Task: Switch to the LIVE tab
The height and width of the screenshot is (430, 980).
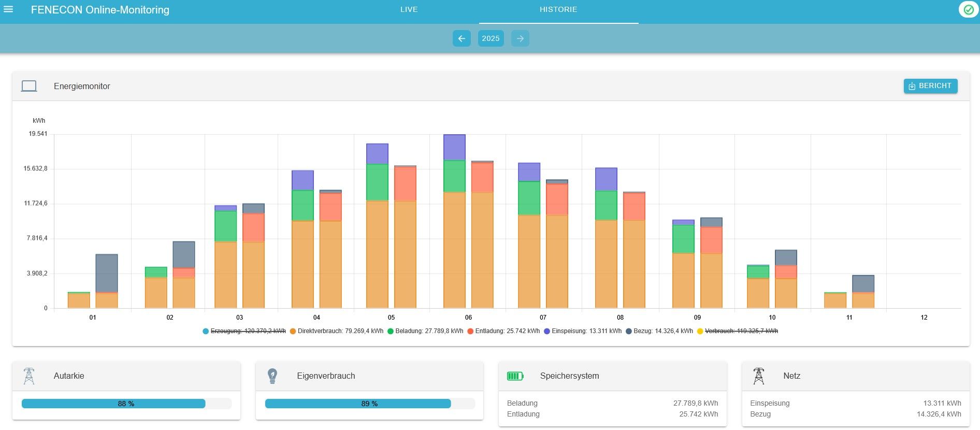Action: [x=409, y=9]
